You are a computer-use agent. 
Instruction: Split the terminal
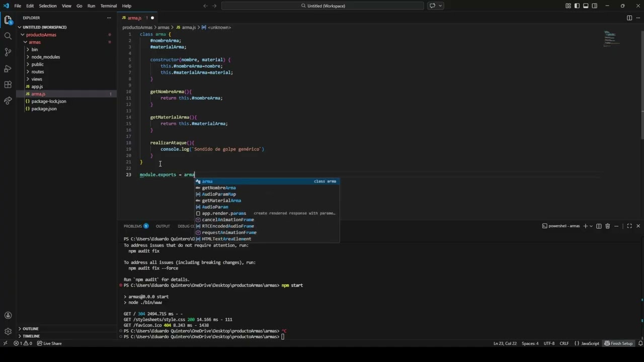point(599,226)
